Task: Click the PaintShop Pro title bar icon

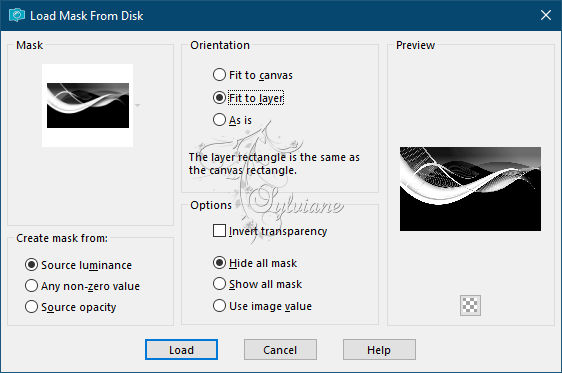Action: 17,15
